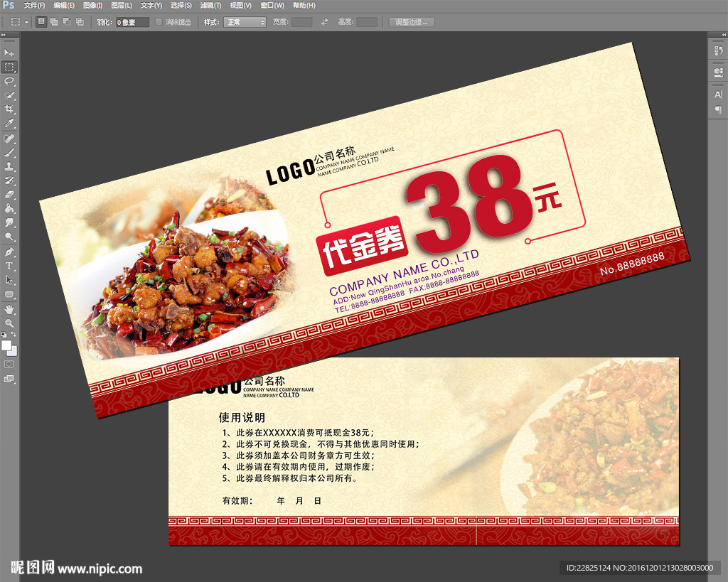
Task: Choose Add to Selection mode
Action: pos(54,22)
